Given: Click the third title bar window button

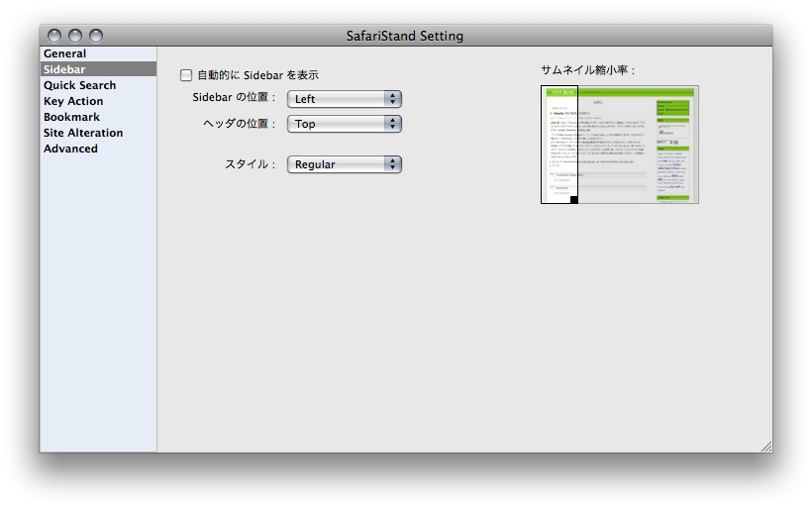Looking at the screenshot, I should pos(96,36).
